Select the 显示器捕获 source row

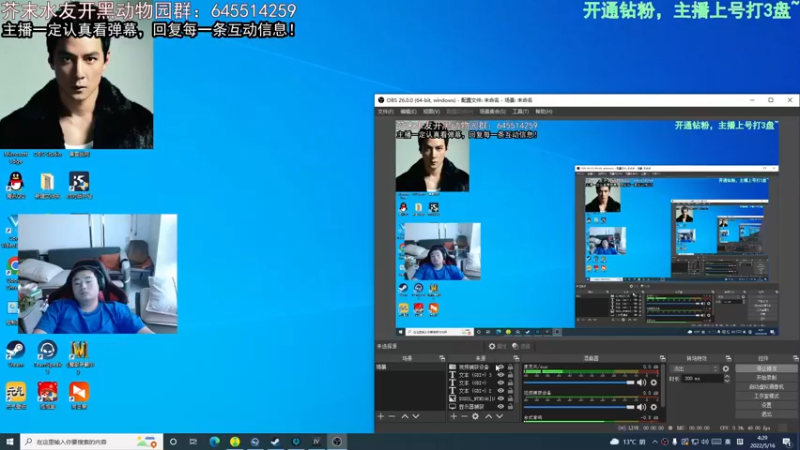481,407
